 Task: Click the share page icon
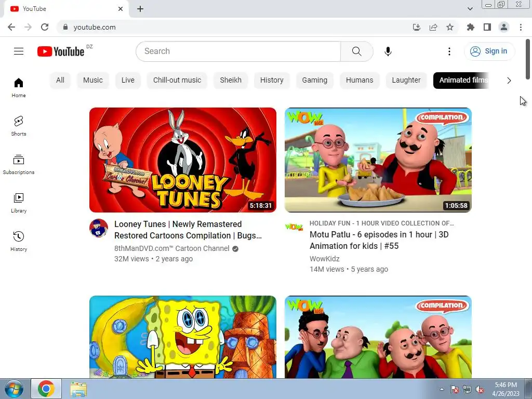click(433, 27)
